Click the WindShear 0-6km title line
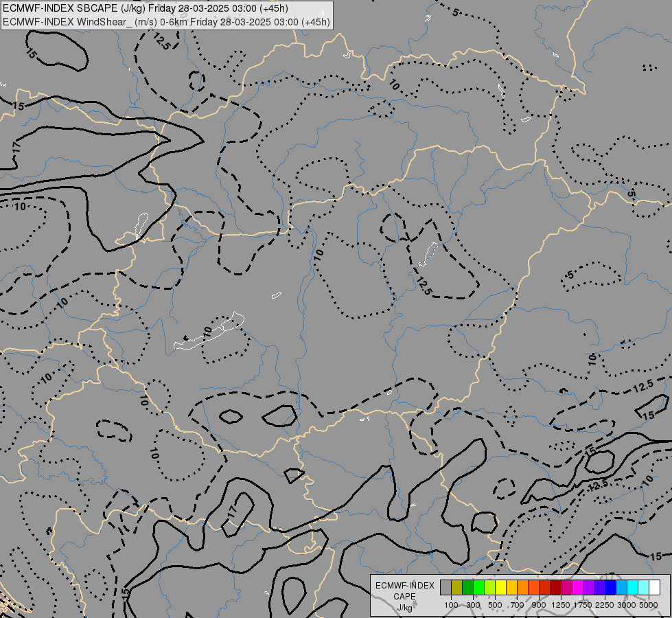 167,22
